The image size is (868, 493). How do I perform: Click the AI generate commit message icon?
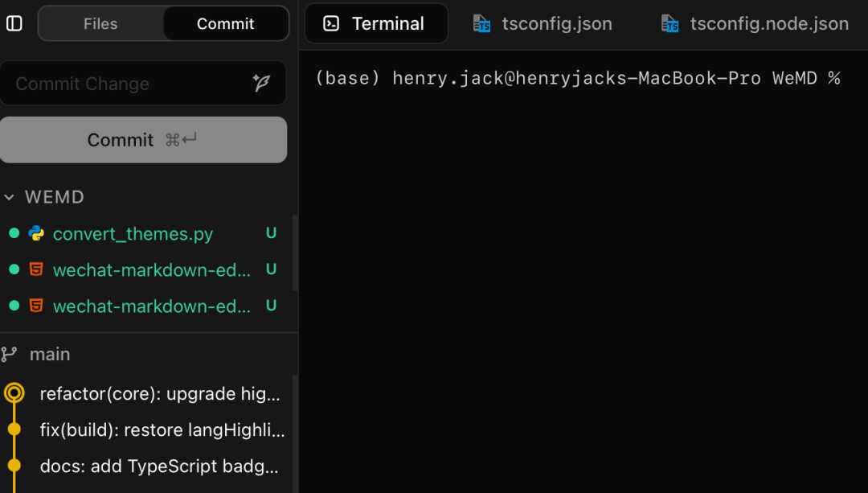coord(261,83)
